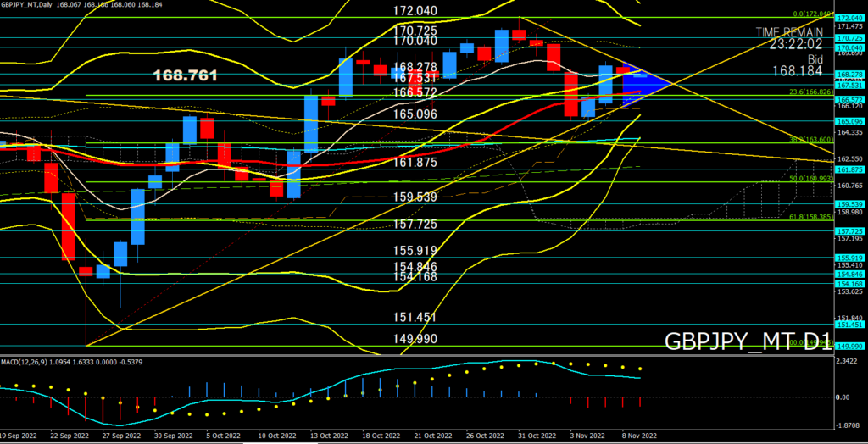Click the 22 Sep 2022 date label
The height and width of the screenshot is (444, 868).
[70, 435]
